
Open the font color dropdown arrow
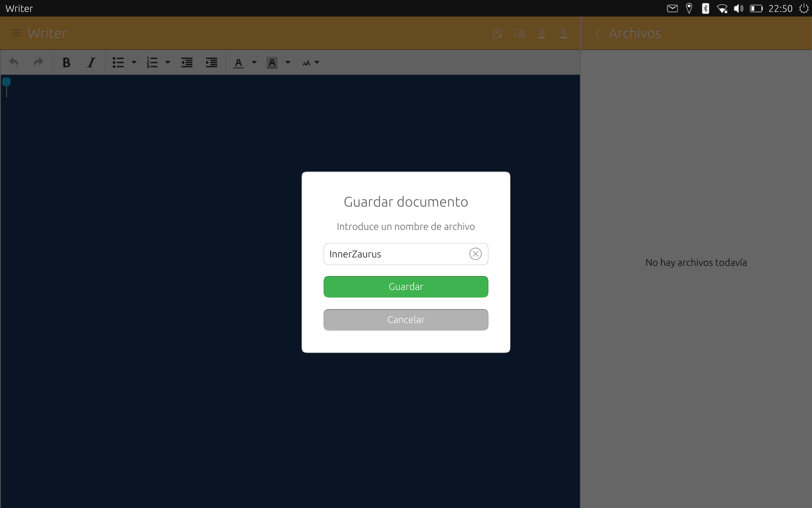[x=254, y=63]
